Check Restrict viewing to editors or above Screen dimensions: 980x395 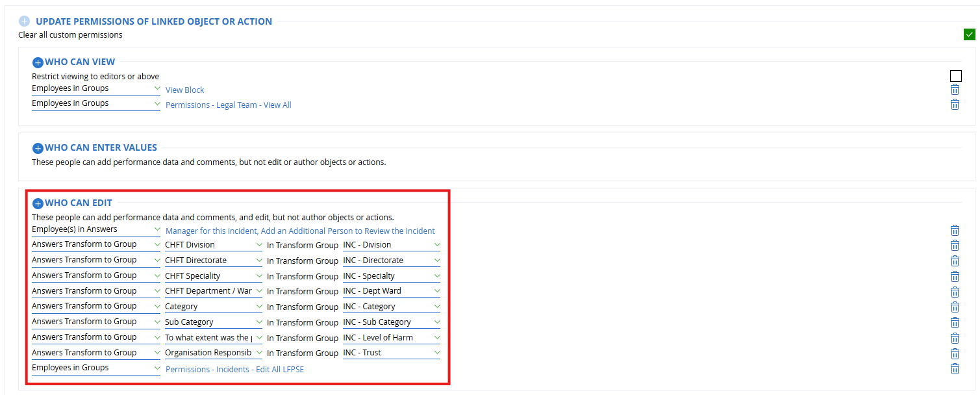(955, 76)
